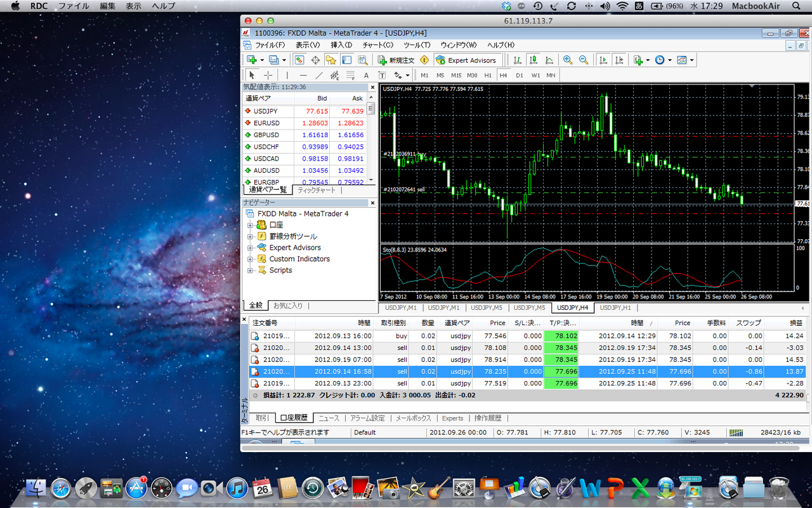Expand the Custom Indicators tree node
Image resolution: width=812 pixels, height=508 pixels.
[250, 259]
